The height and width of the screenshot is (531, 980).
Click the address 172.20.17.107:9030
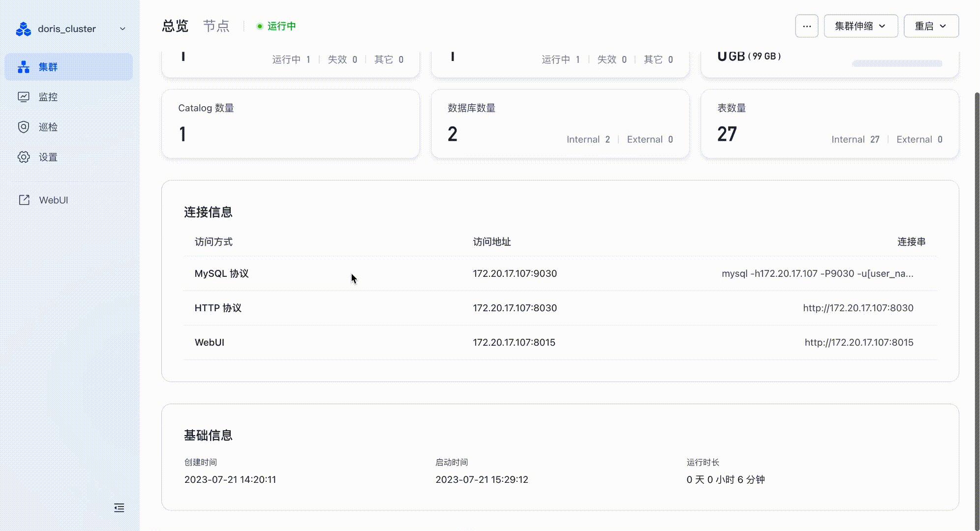pos(515,273)
